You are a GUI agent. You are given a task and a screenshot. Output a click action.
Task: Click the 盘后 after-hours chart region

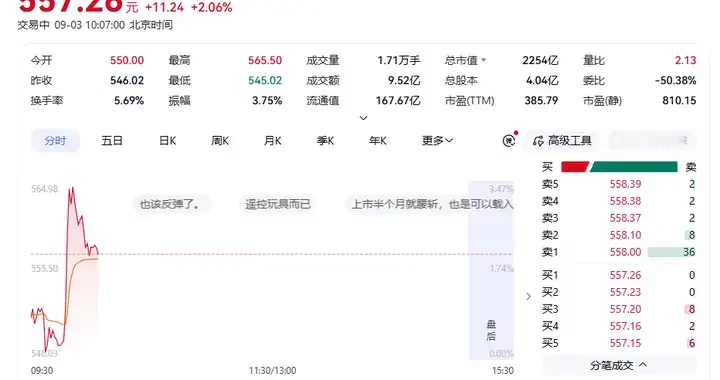(491, 271)
